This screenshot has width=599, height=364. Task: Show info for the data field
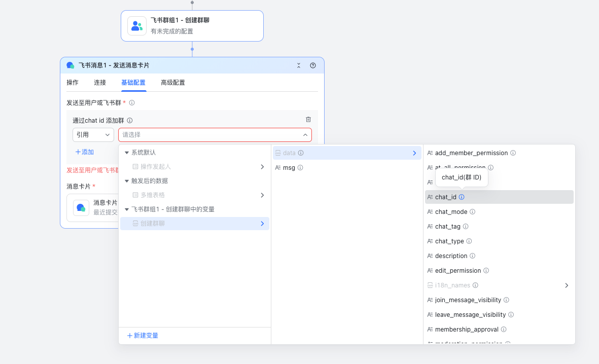[301, 153]
